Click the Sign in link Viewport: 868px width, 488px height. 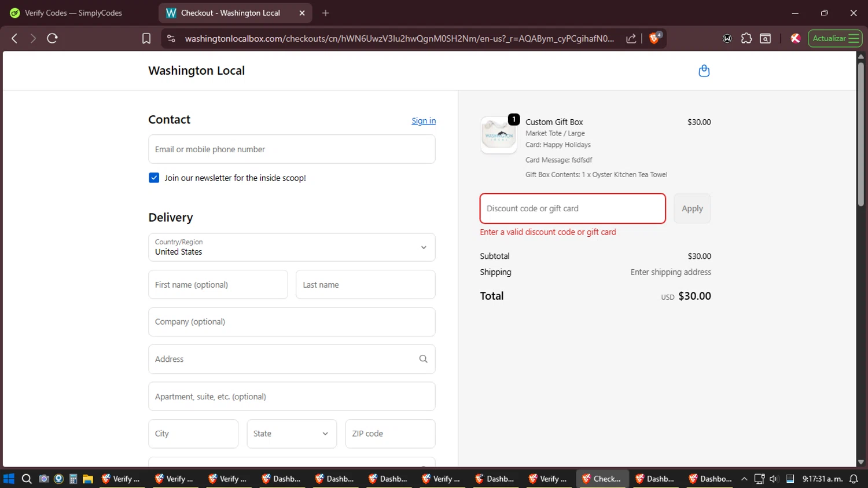click(424, 121)
